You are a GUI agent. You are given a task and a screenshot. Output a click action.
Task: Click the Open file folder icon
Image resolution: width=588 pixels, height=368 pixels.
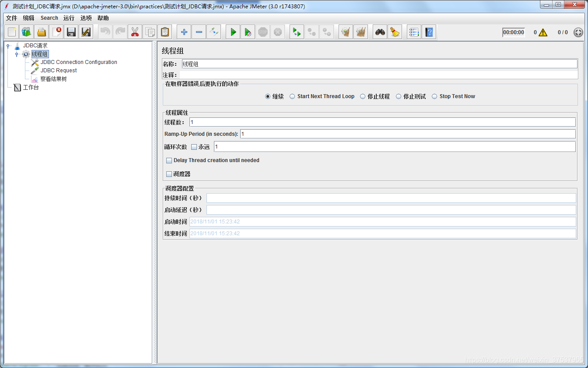pyautogui.click(x=42, y=32)
